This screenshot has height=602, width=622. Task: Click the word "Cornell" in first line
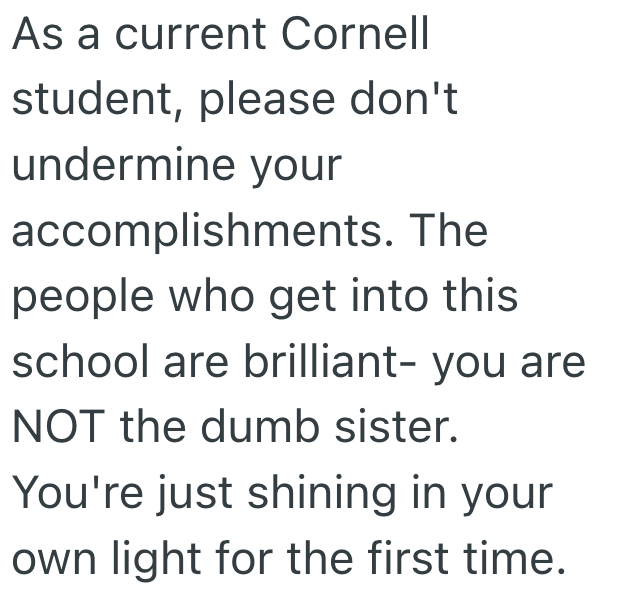(355, 36)
